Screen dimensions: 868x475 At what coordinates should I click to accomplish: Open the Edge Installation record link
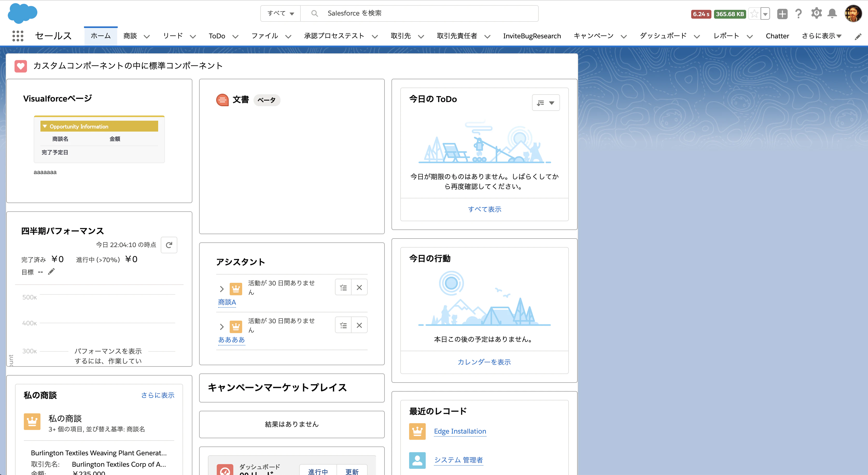tap(460, 431)
